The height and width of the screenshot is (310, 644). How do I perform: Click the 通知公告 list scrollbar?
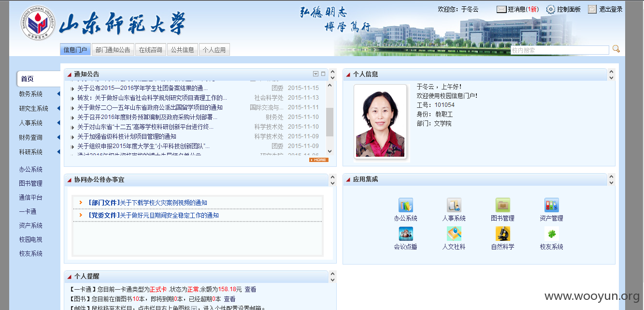click(330, 122)
